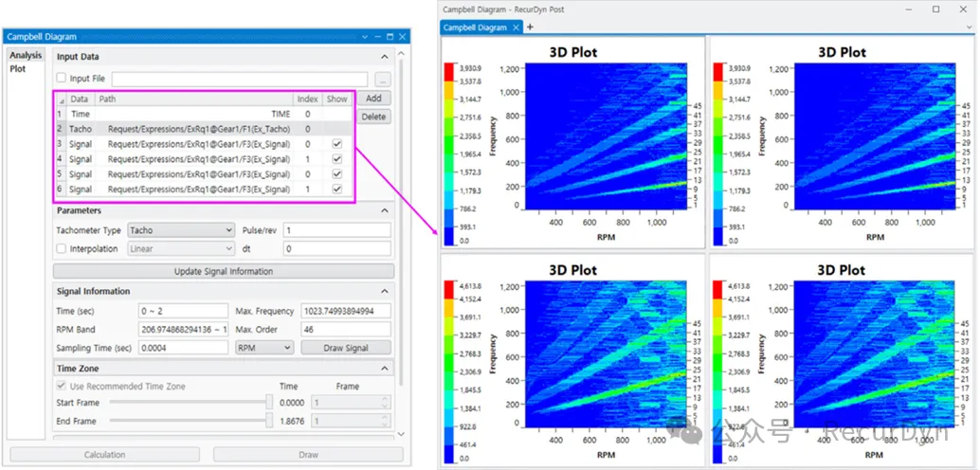Click the Campbell Diagram dialog options arrow
This screenshot has height=470, width=980.
click(x=365, y=37)
